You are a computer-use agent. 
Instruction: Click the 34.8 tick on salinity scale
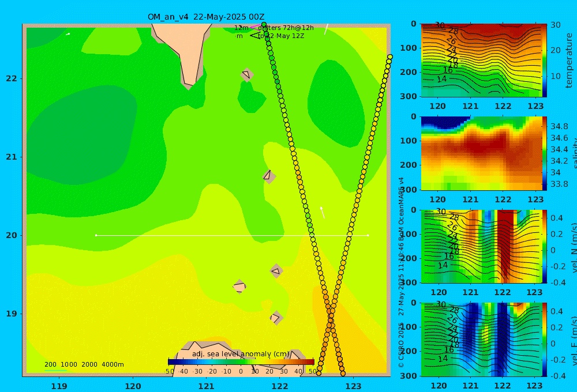[x=559, y=126]
